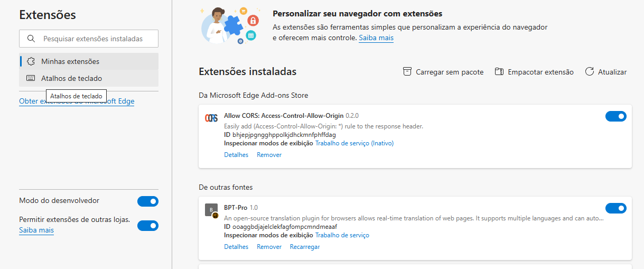Click the Allow CORS extension logo

211,118
